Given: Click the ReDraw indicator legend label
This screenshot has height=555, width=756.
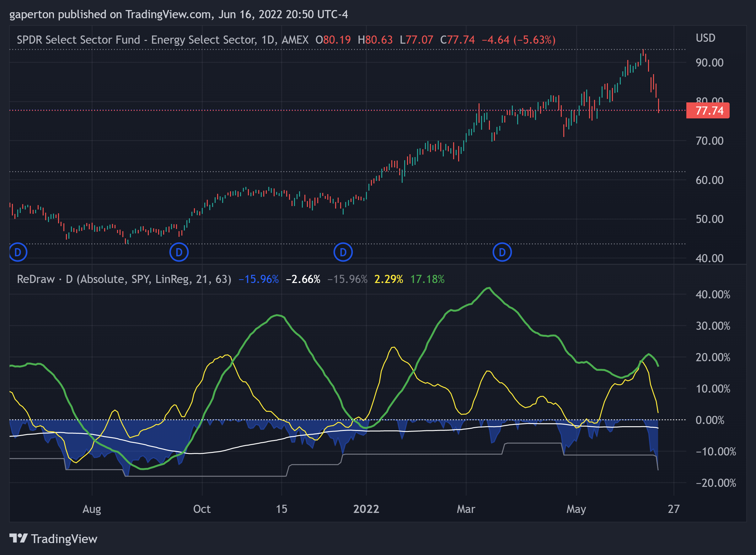Looking at the screenshot, I should (124, 279).
